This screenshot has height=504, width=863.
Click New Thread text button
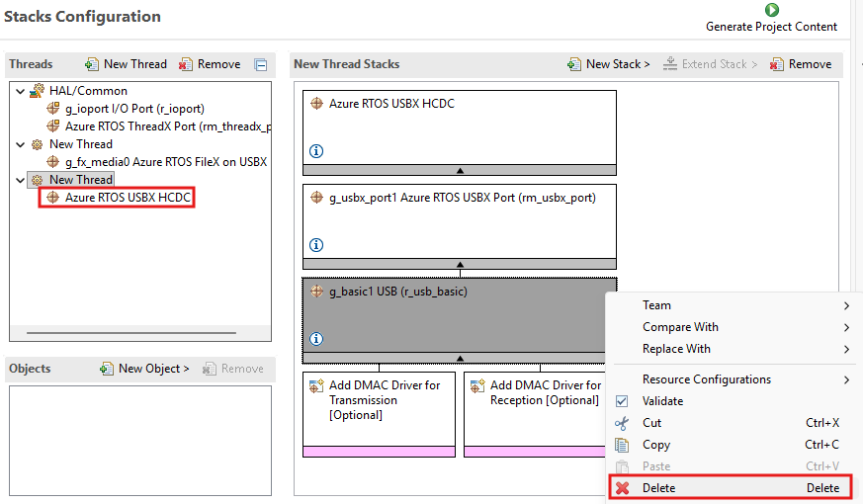coord(135,64)
